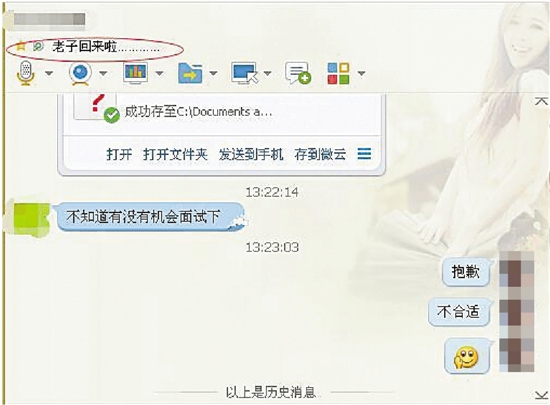Open the file options hamburger menu

[x=364, y=154]
